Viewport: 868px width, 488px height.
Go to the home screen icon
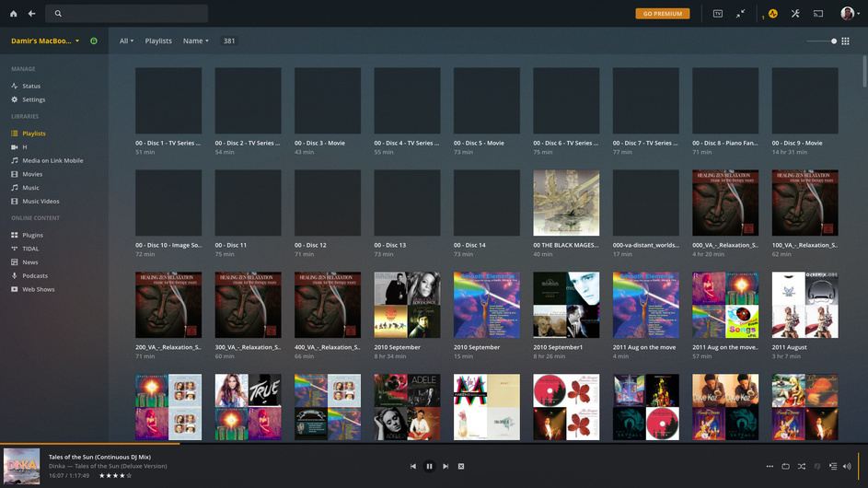(13, 13)
